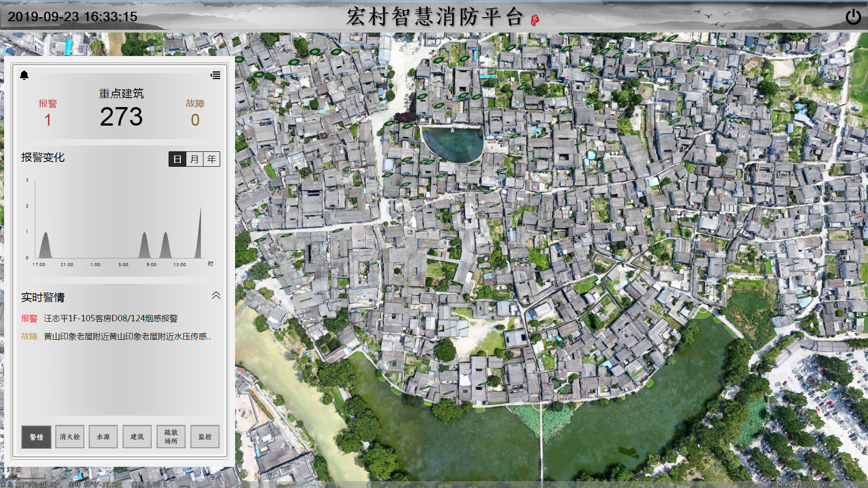Viewport: 868px width, 488px height.
Task: Open the 疏散场所 evacuation sites layer
Action: [171, 437]
